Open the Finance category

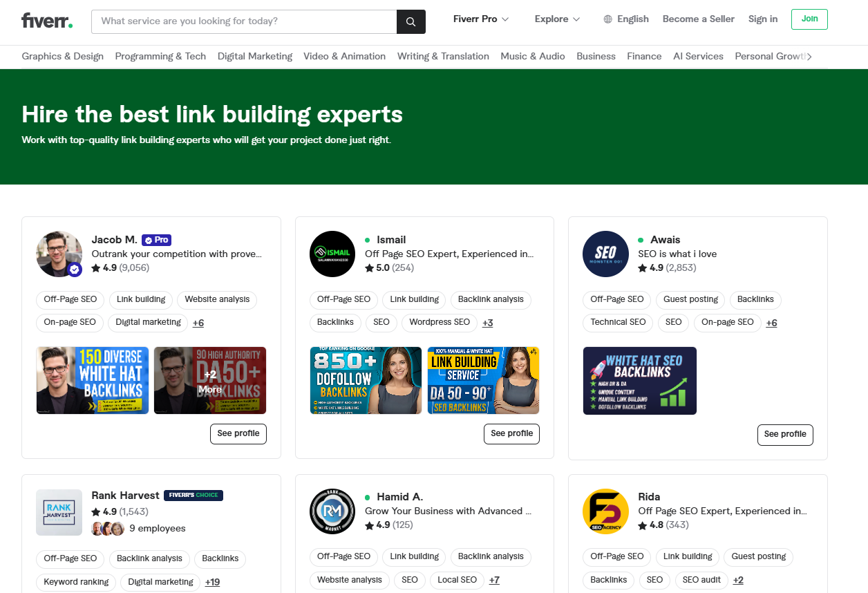[644, 57]
